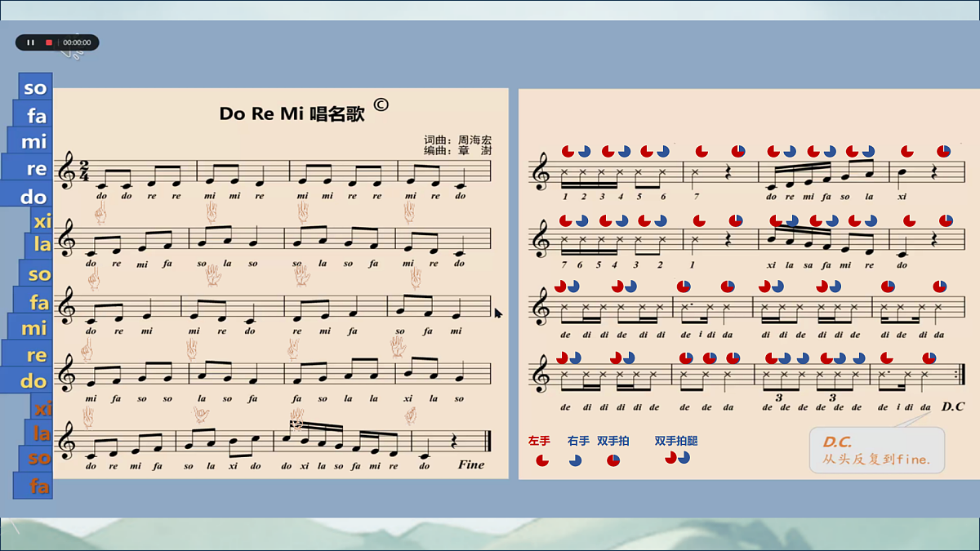Click the title Do Re Mi 唱名歌
The width and height of the screenshot is (980, 551).
[x=292, y=113]
